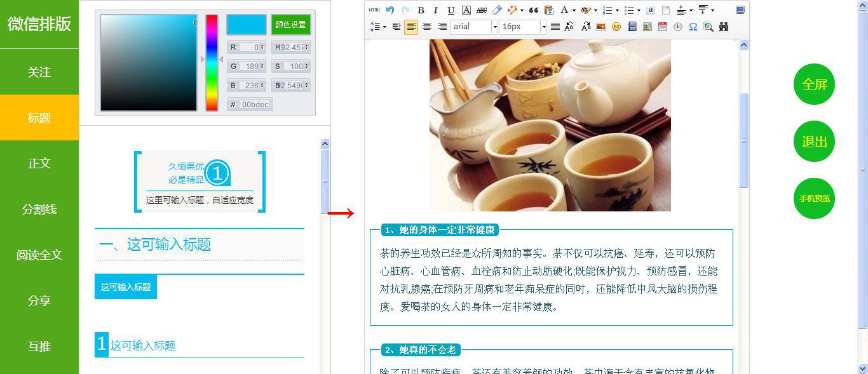Click the 颜色设置 button
868x374 pixels.
pos(291,24)
